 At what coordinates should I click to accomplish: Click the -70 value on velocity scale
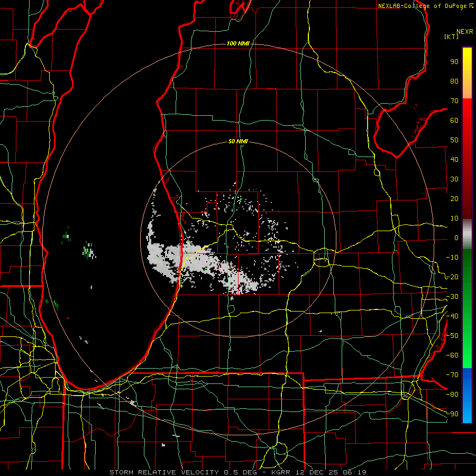452,375
